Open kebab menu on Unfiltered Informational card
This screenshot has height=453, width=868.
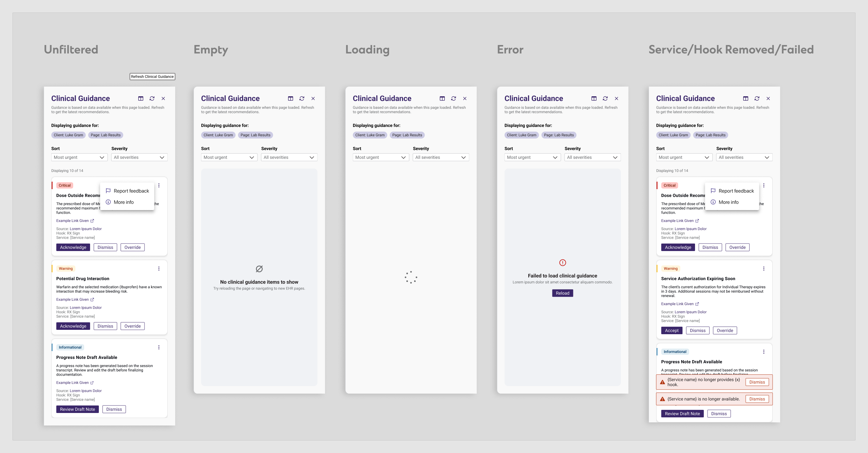159,347
